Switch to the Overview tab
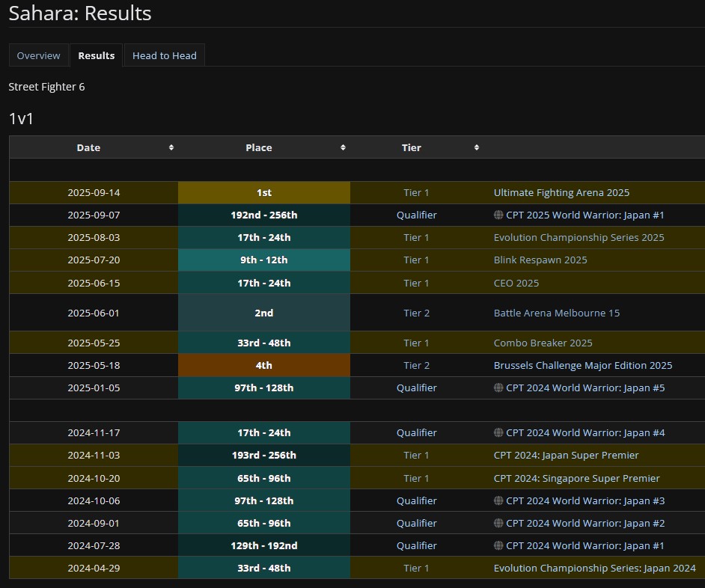The width and height of the screenshot is (705, 588). pyautogui.click(x=39, y=55)
